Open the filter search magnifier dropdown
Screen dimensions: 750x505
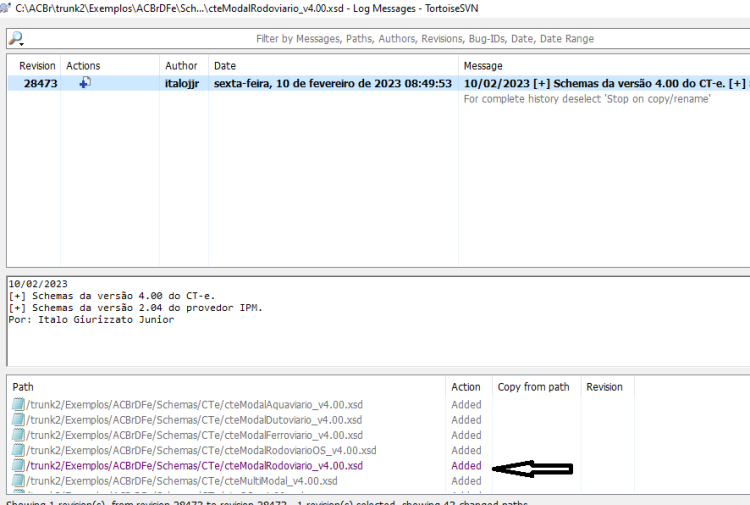click(x=17, y=39)
